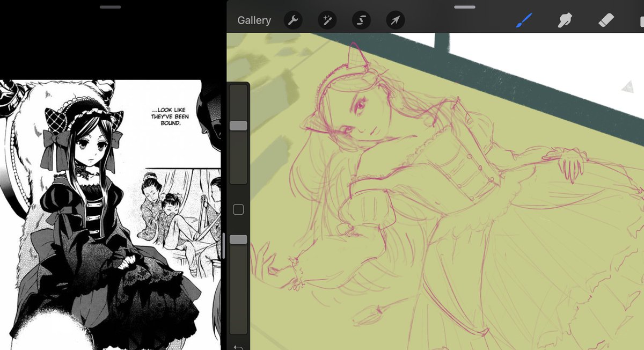Screen dimensions: 644x350
Task: Activate the Selection S-shaped tool
Action: coord(361,20)
